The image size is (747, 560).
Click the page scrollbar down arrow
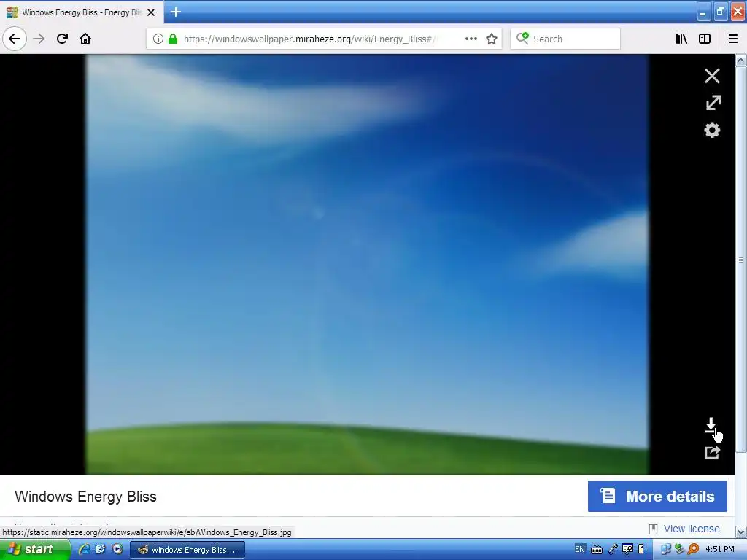pyautogui.click(x=740, y=532)
